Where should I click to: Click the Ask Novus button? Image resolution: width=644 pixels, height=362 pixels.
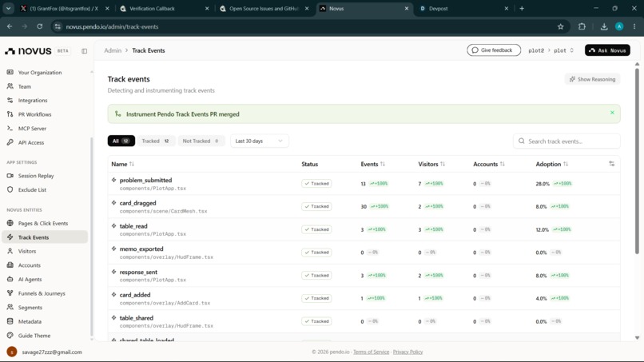pos(607,50)
